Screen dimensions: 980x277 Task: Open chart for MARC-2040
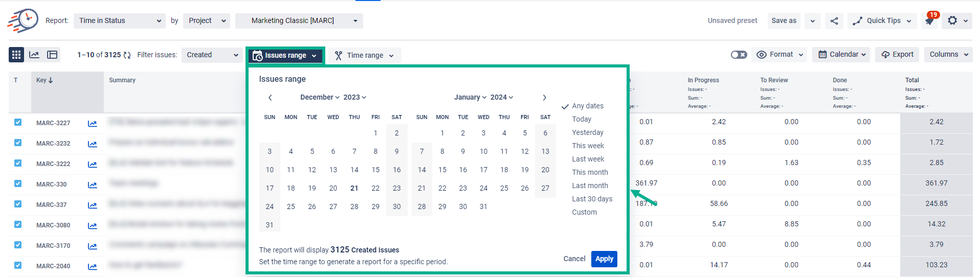tap(92, 266)
